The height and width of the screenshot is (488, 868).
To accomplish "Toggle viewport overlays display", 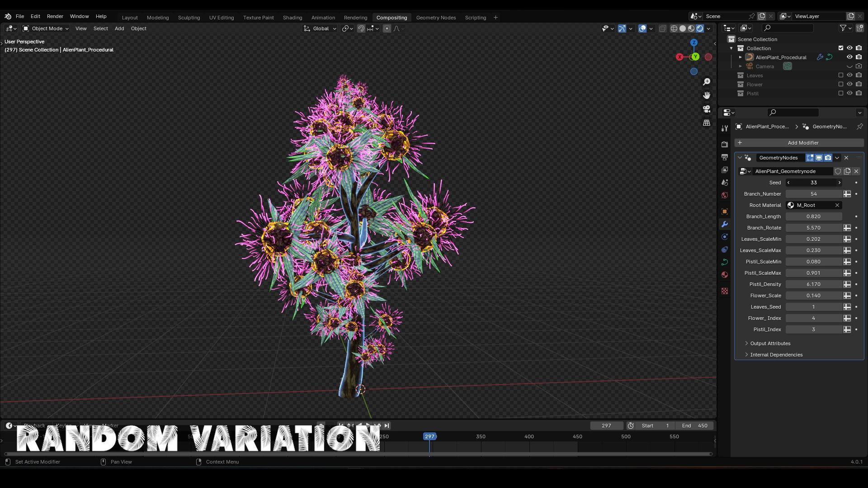I will point(642,28).
